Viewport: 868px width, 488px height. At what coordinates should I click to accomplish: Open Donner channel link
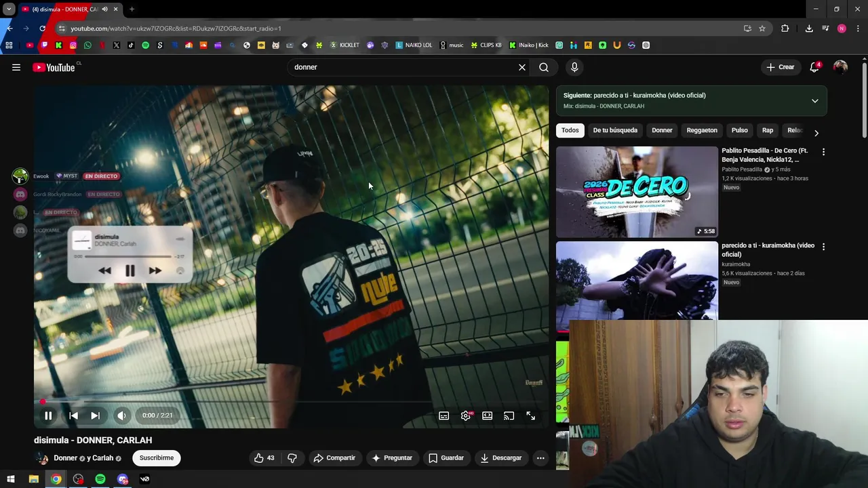click(66, 458)
